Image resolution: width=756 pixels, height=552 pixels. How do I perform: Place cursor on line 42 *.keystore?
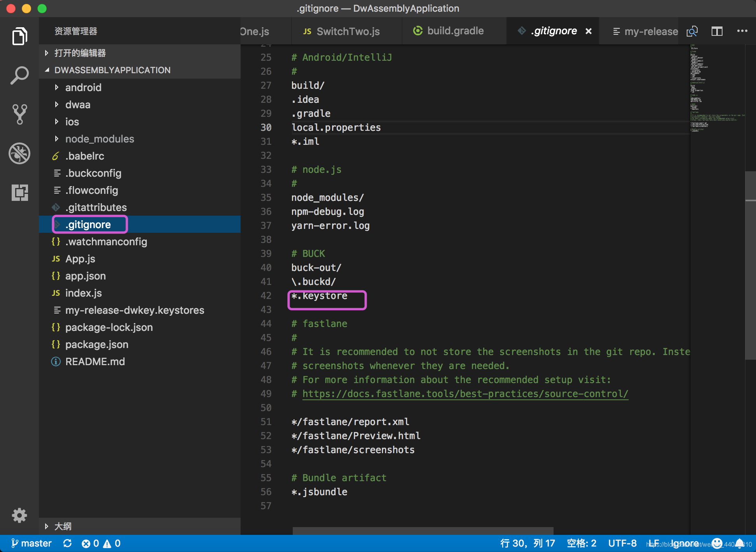click(319, 296)
